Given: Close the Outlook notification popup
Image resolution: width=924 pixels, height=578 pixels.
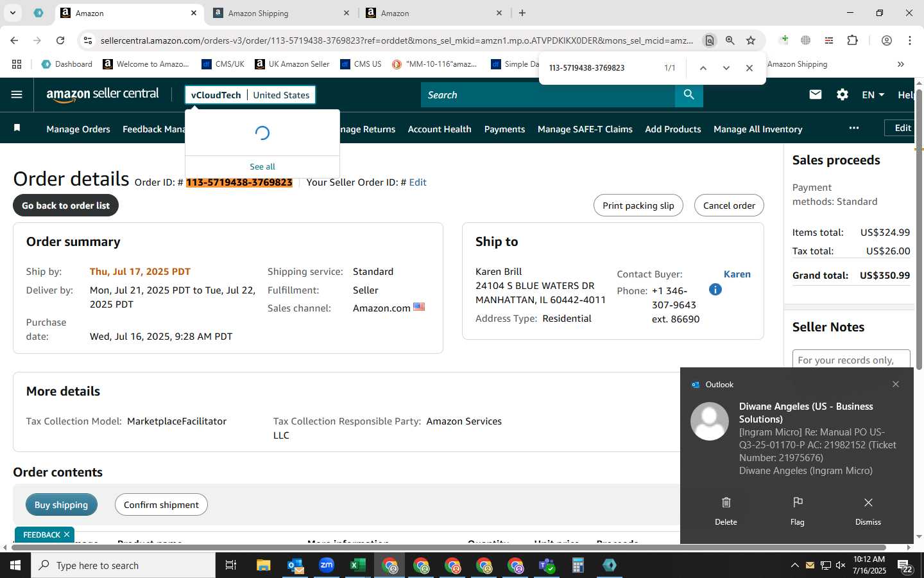Looking at the screenshot, I should [896, 384].
